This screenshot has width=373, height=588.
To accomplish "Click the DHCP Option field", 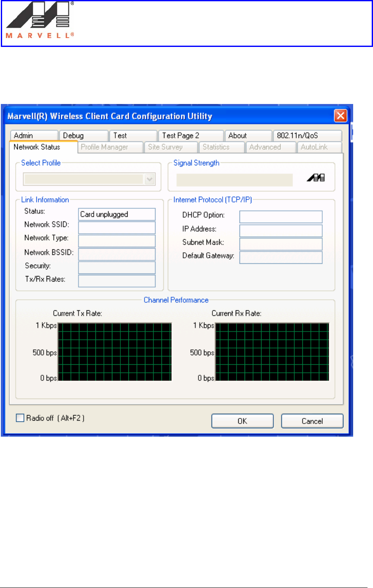I will 281,217.
